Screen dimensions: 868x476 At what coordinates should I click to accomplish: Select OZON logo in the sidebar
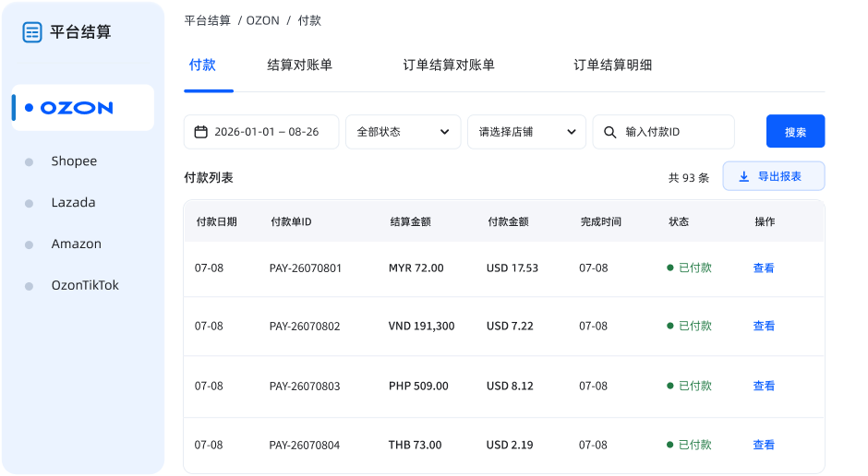(x=77, y=108)
